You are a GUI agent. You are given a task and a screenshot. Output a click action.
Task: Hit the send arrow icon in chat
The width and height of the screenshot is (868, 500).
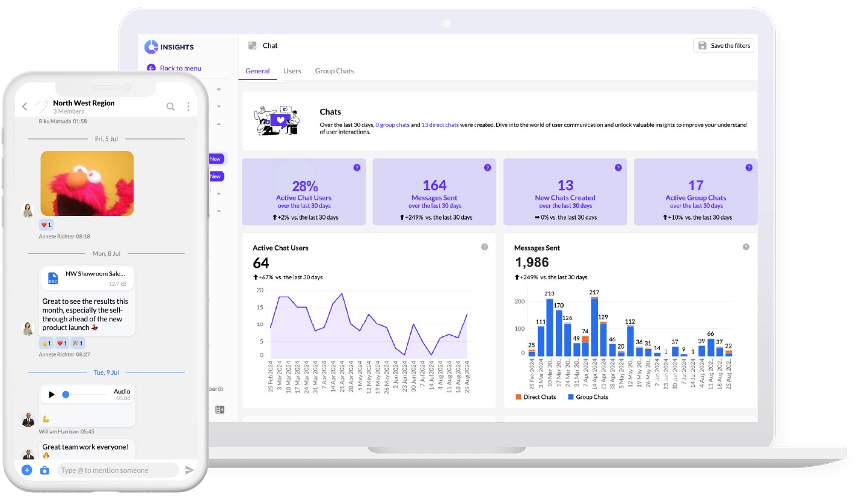click(x=189, y=471)
